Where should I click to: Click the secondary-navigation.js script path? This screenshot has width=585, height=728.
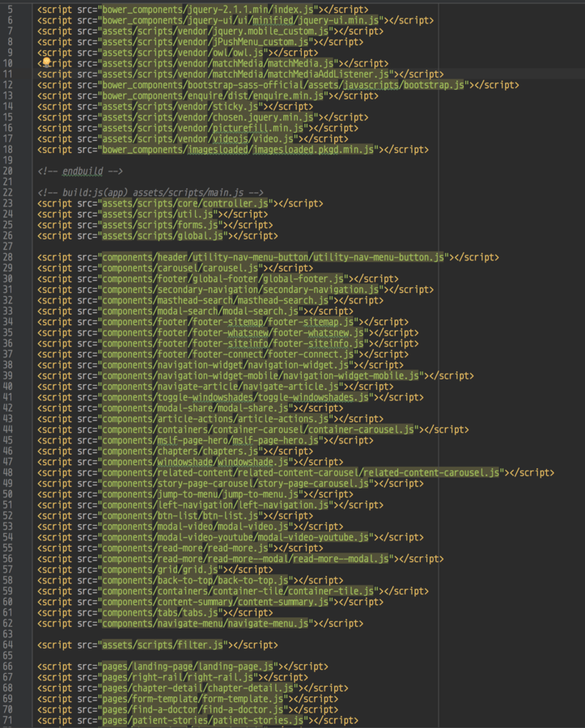tap(240, 290)
